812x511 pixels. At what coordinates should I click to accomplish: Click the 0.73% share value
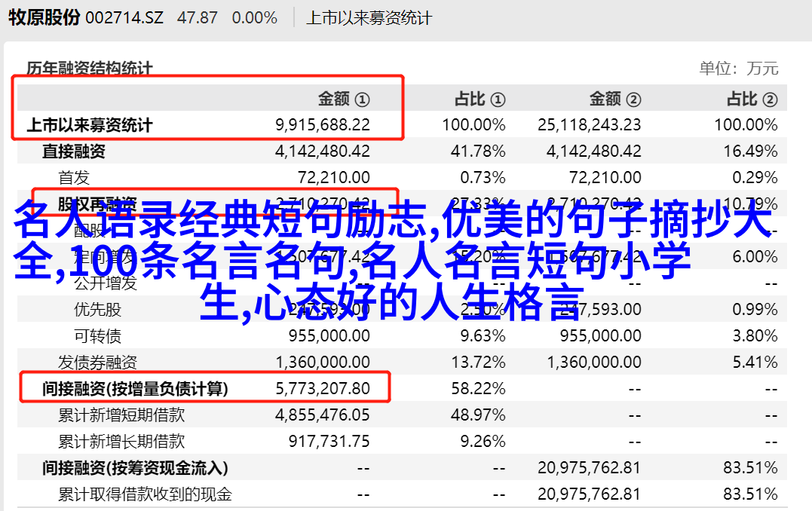coord(483,178)
